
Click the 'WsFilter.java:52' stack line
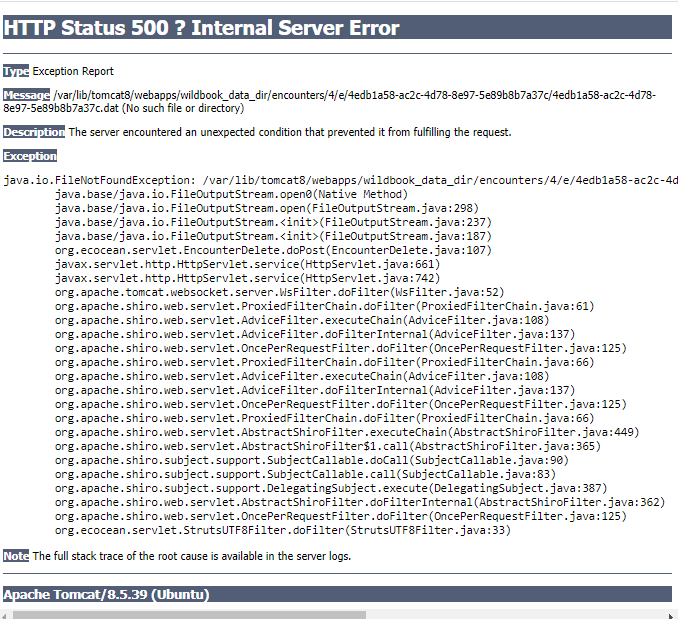click(x=280, y=292)
